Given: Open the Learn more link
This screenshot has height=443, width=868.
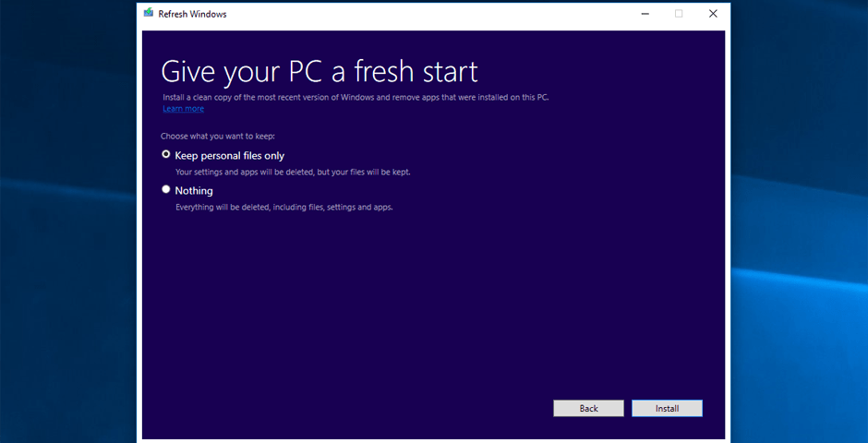Looking at the screenshot, I should 183,109.
